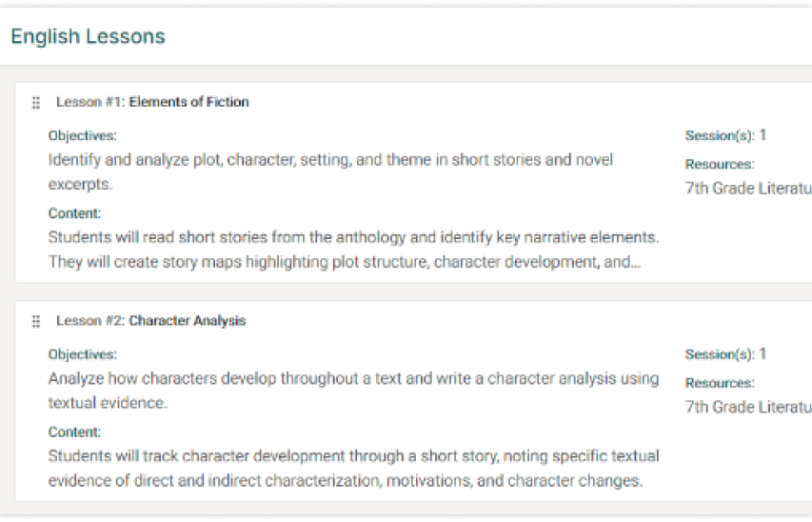
Task: Select the Objectives label in Lesson #1
Action: coord(82,136)
